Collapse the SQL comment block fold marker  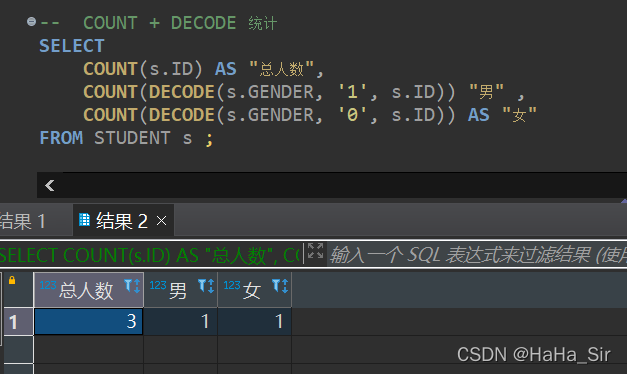click(x=31, y=21)
